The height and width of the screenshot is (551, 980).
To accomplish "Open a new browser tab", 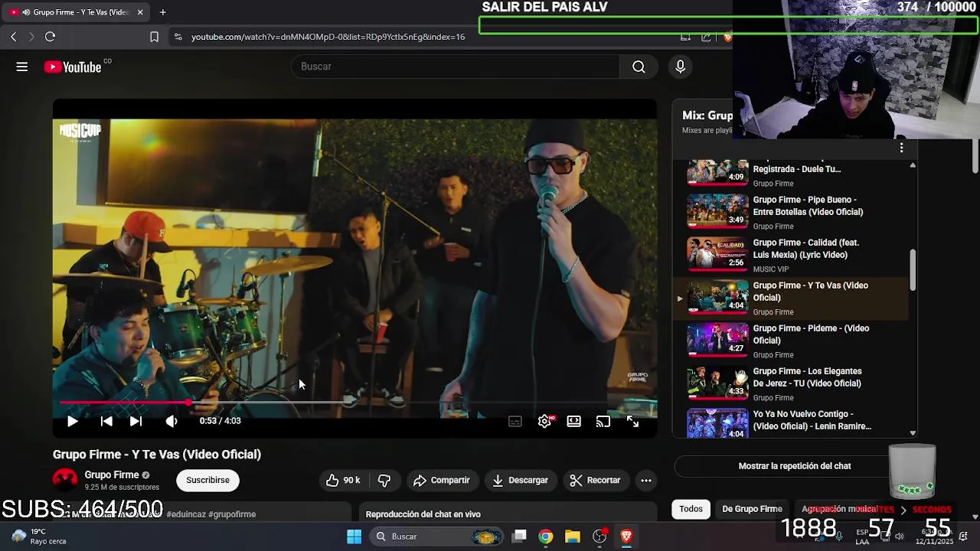I will click(163, 12).
